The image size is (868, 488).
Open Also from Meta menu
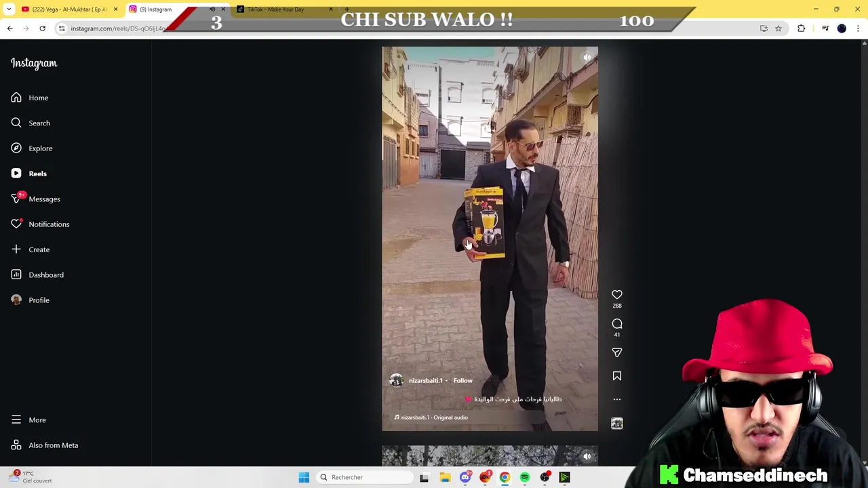click(45, 445)
